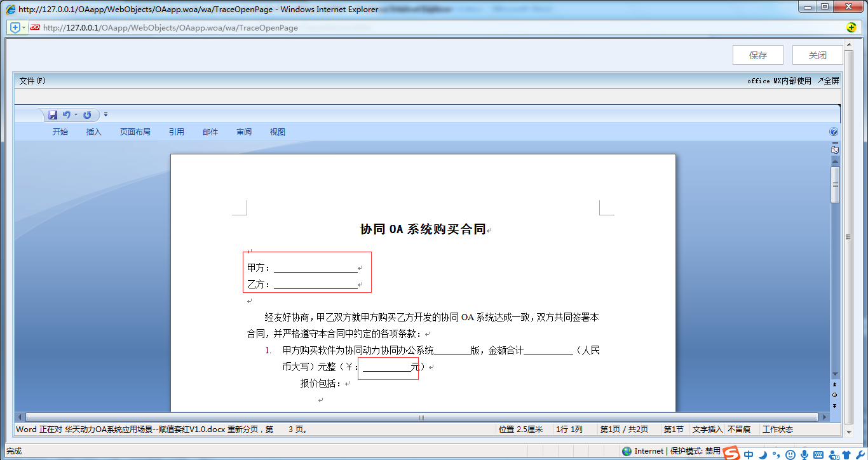Image resolution: width=868 pixels, height=460 pixels.
Task: Click the microphone icon in input toolbar
Action: click(x=804, y=454)
